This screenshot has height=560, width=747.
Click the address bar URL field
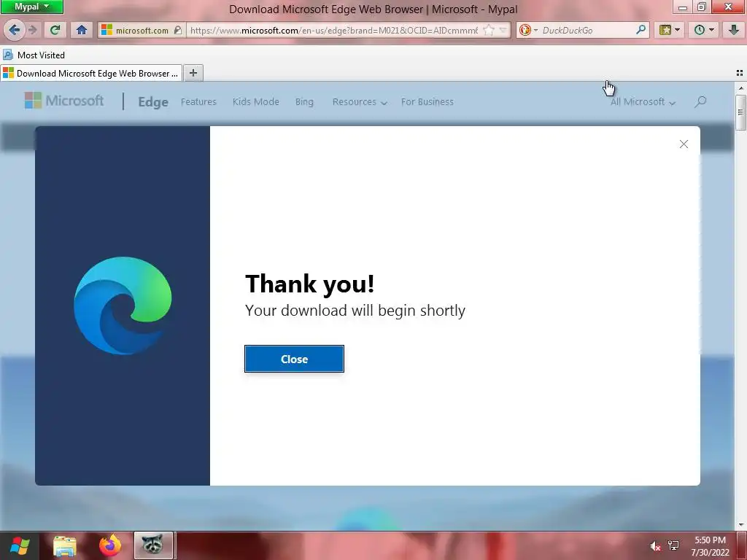pos(333,31)
